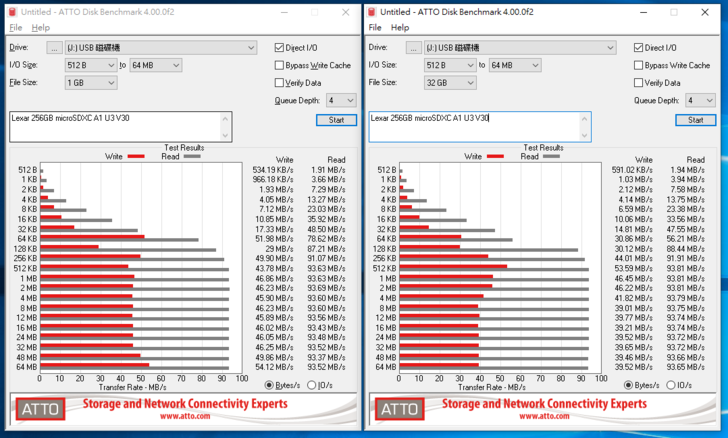Click ATTO app icon in left window title bar
This screenshot has width=728, height=438.
(13, 12)
